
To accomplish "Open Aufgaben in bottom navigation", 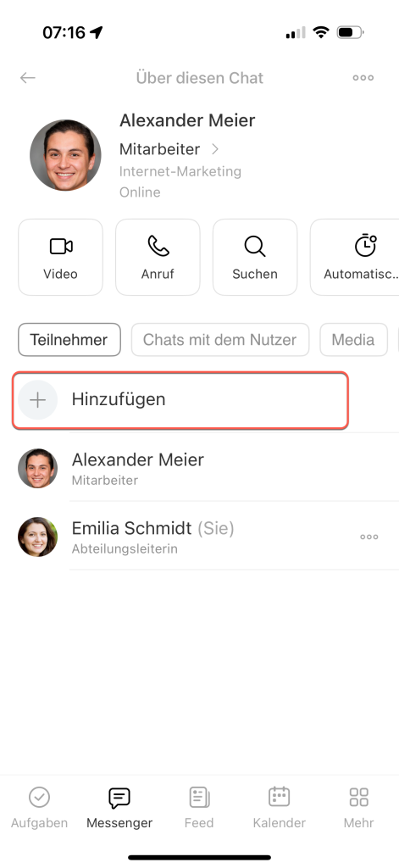I will click(x=39, y=808).
